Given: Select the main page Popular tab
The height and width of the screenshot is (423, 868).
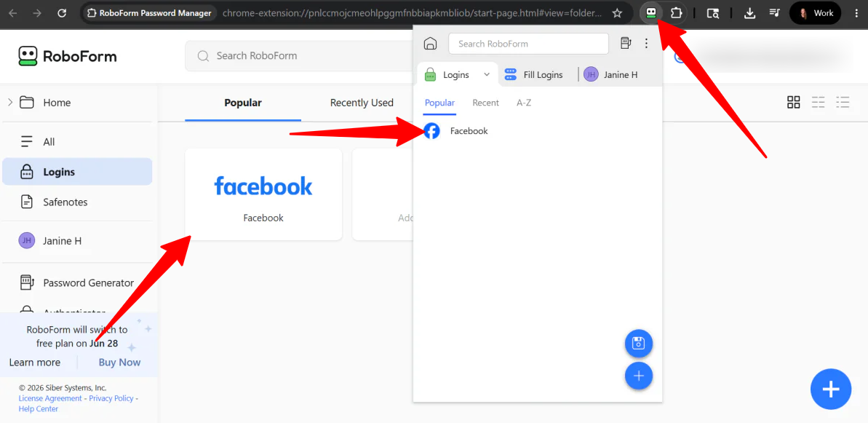Looking at the screenshot, I should coord(243,103).
